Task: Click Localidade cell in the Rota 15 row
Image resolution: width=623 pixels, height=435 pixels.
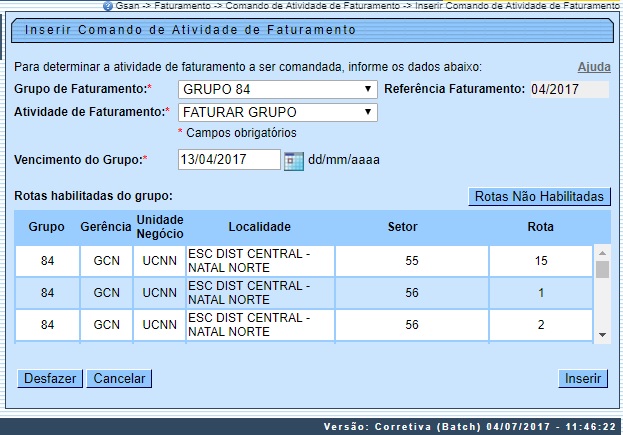Action: pyautogui.click(x=260, y=261)
